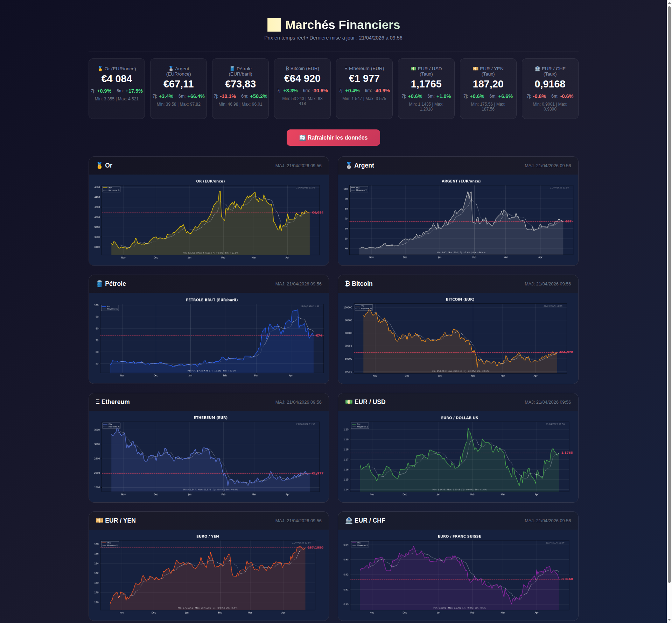The width and height of the screenshot is (672, 623).
Task: Click the dollar banknote icon in EUR / USD card
Action: click(413, 69)
